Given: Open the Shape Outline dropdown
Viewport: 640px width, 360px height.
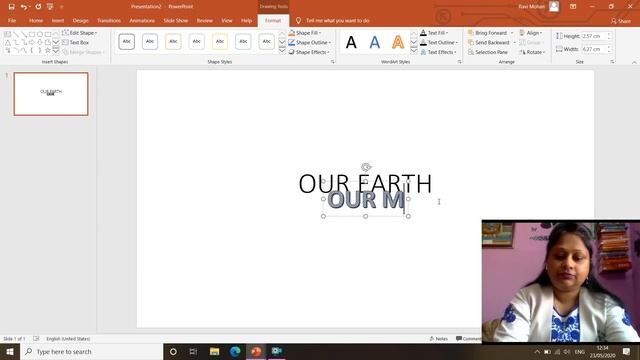Looking at the screenshot, I should click(x=310, y=42).
